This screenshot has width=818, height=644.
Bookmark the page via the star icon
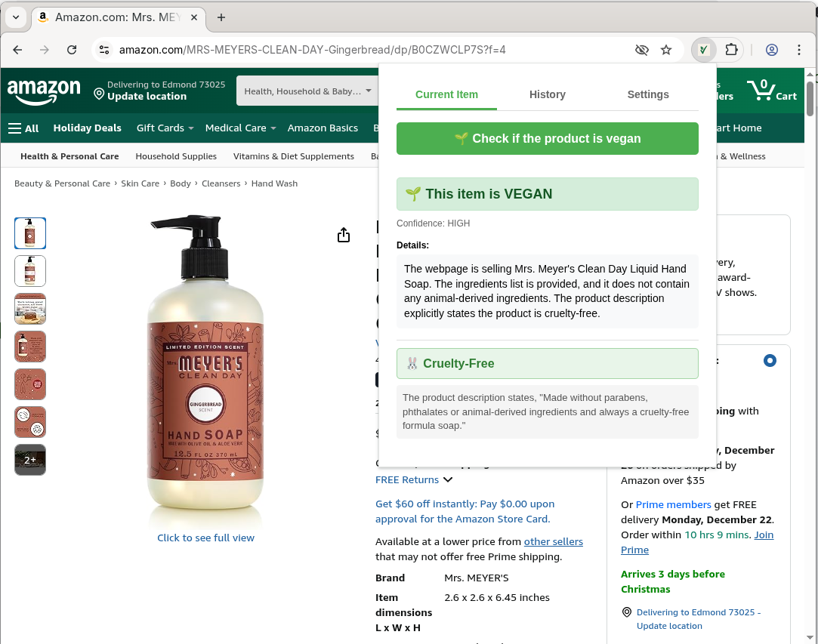coord(666,50)
